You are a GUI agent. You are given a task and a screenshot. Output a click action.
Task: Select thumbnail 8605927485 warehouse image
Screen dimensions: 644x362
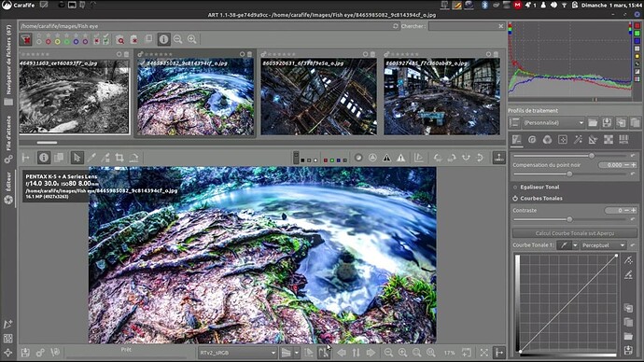click(x=441, y=96)
